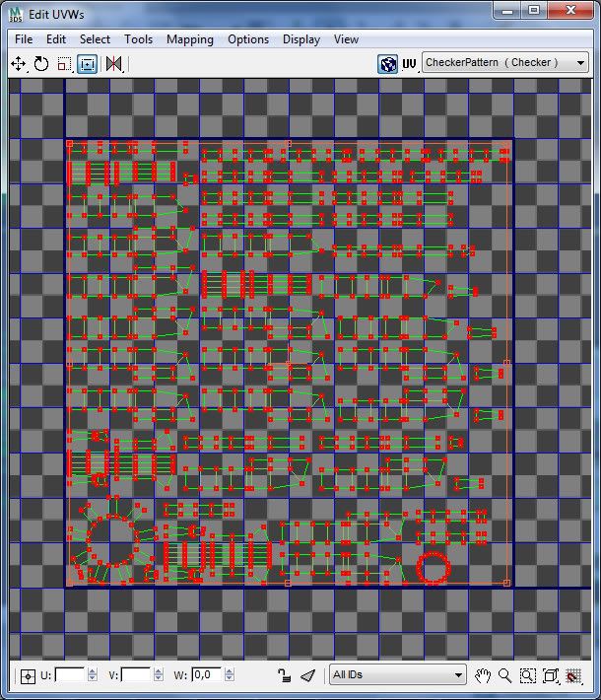Maximize the Edit UVWs window
The height and width of the screenshot is (700, 601).
(534, 11)
